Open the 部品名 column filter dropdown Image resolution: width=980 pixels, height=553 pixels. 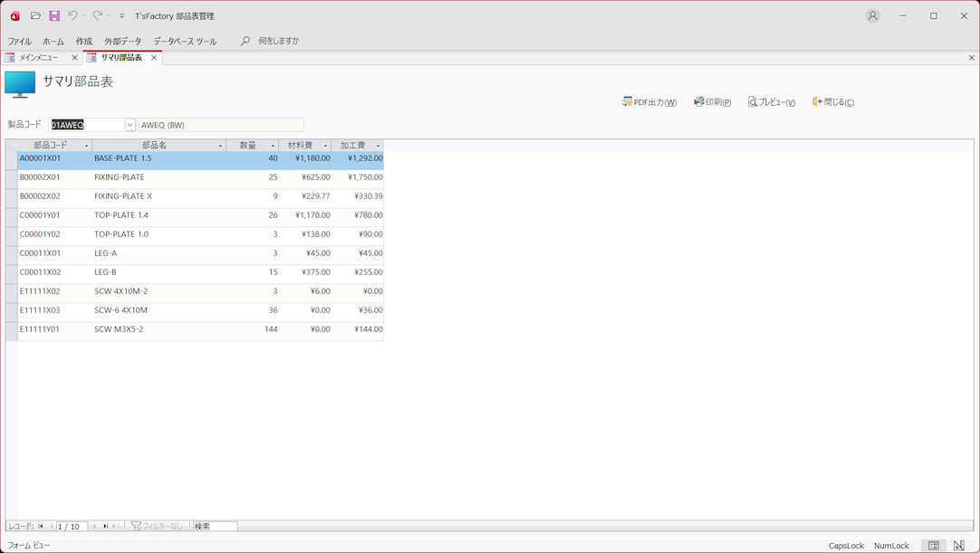pyautogui.click(x=220, y=146)
